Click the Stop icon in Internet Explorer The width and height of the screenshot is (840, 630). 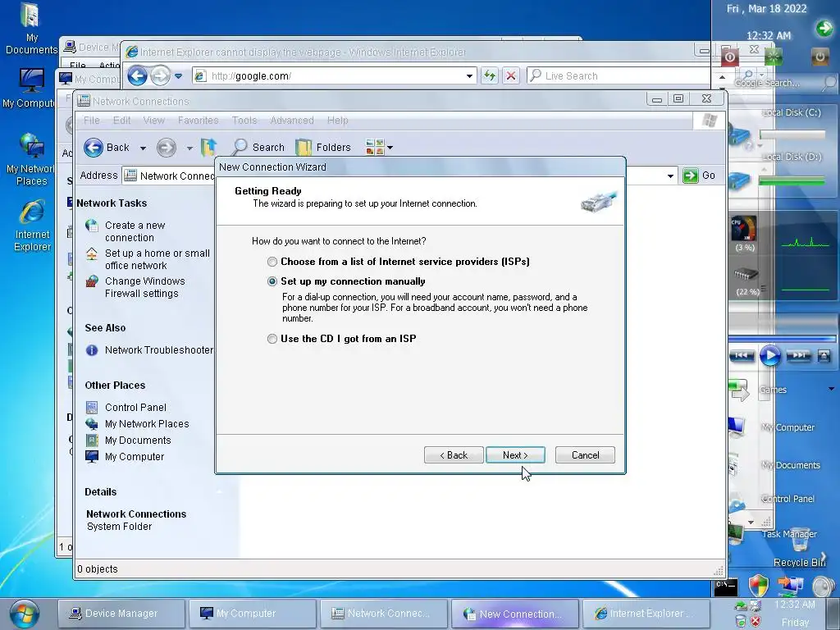(x=511, y=75)
